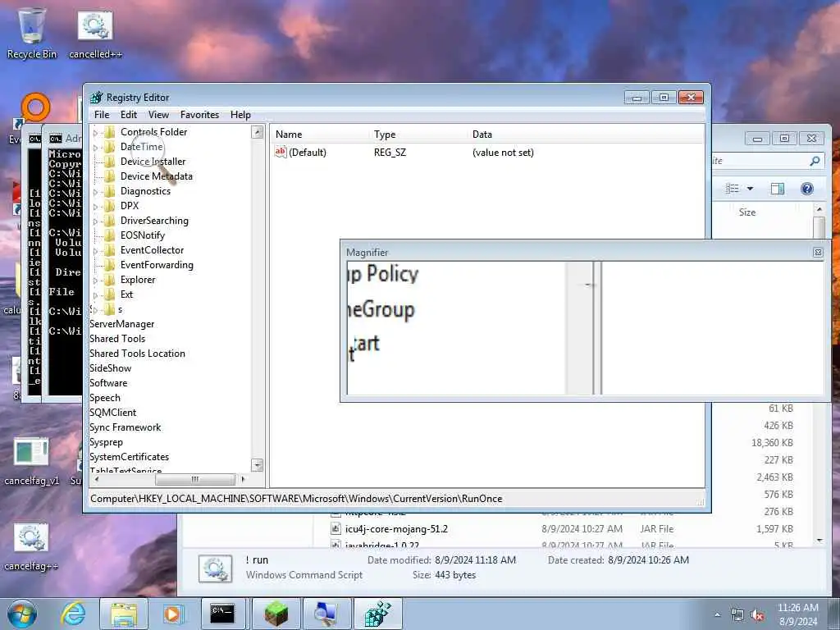This screenshot has width=840, height=630.
Task: Select the Device Installer registry key
Action: pyautogui.click(x=153, y=162)
